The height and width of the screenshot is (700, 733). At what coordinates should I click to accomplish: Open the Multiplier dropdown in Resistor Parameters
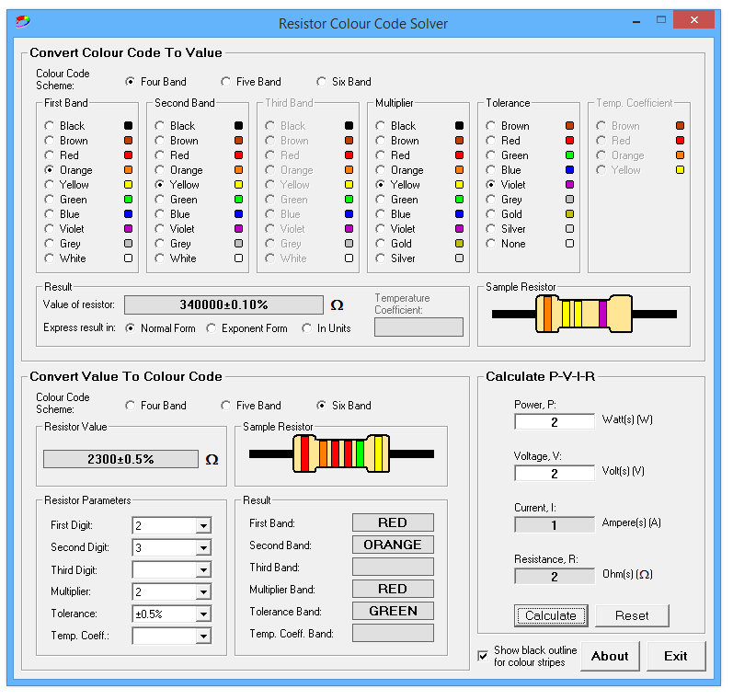click(x=203, y=592)
